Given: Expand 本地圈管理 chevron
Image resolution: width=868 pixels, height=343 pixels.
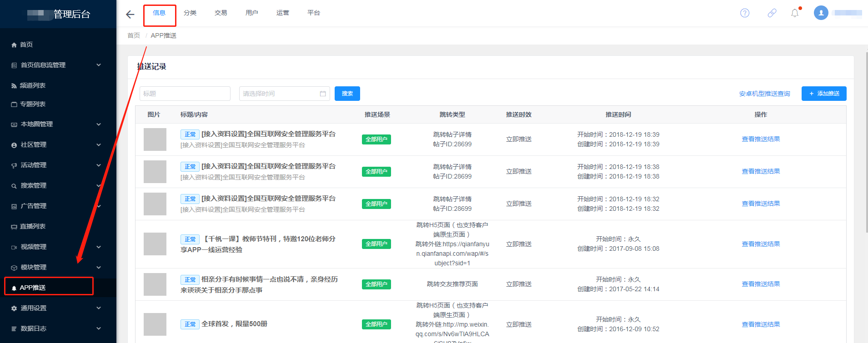Looking at the screenshot, I should click(99, 124).
